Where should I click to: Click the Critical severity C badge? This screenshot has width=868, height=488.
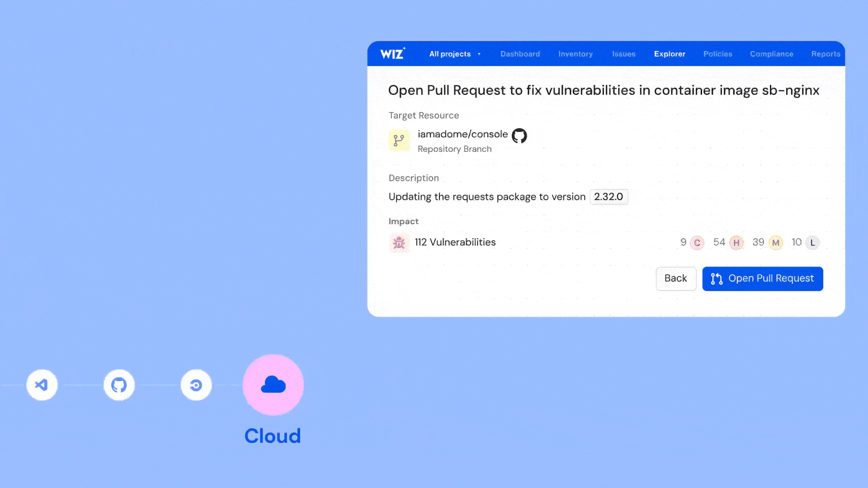point(697,243)
